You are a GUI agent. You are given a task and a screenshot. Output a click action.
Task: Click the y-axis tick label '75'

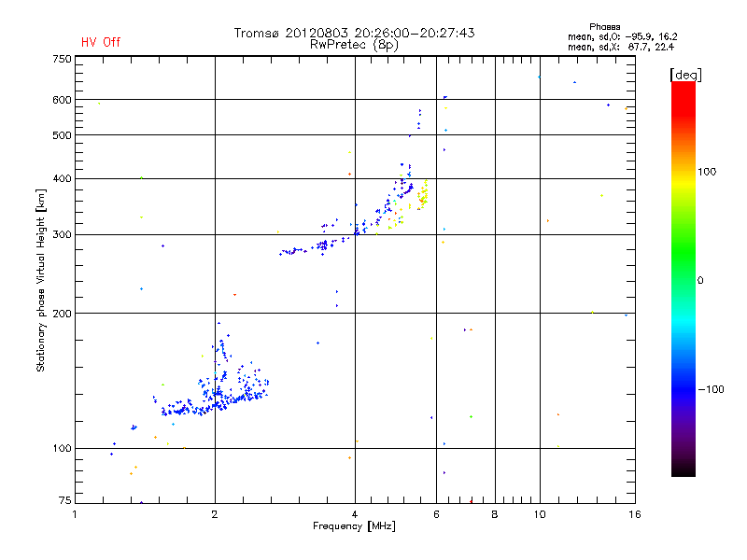pos(65,500)
